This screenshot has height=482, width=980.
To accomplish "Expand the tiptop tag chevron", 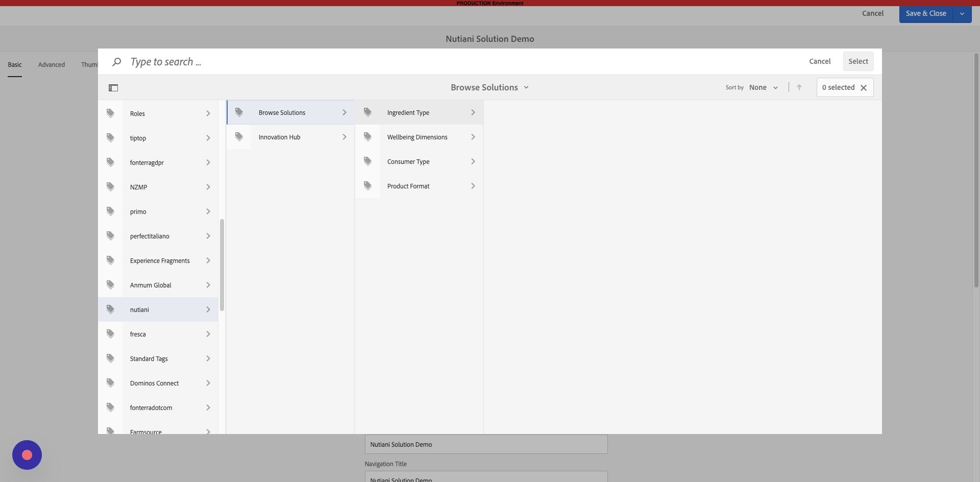I will 208,138.
